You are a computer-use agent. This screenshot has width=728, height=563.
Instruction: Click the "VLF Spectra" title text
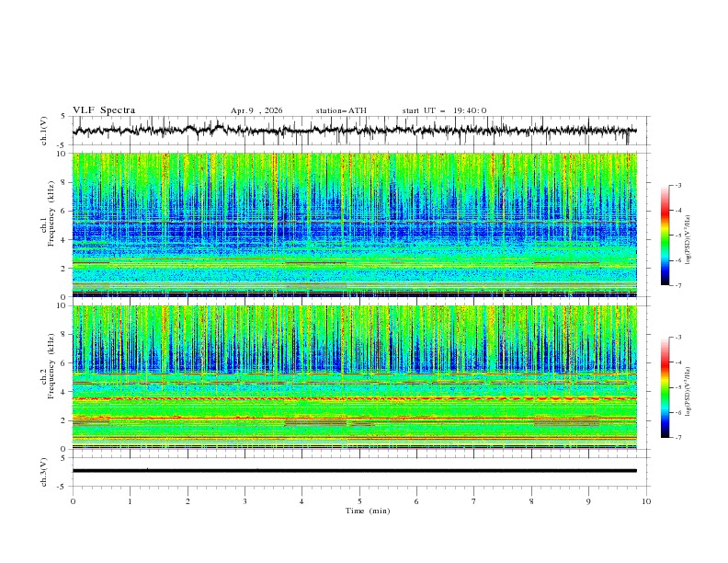(104, 110)
